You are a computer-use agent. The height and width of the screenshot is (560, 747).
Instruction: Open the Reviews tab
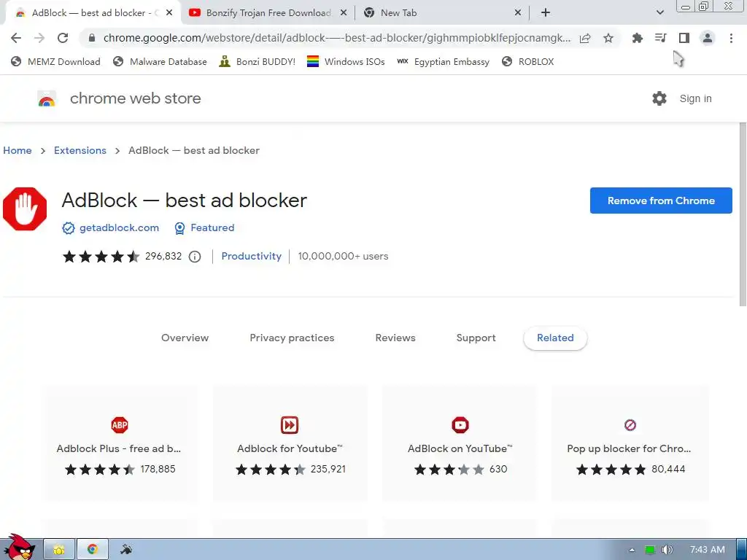395,338
